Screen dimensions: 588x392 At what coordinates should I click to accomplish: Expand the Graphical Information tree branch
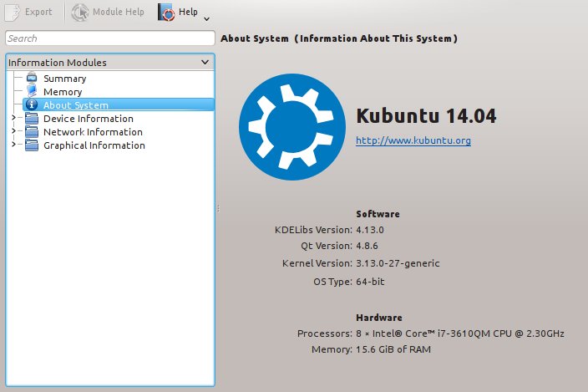pyautogui.click(x=13, y=145)
